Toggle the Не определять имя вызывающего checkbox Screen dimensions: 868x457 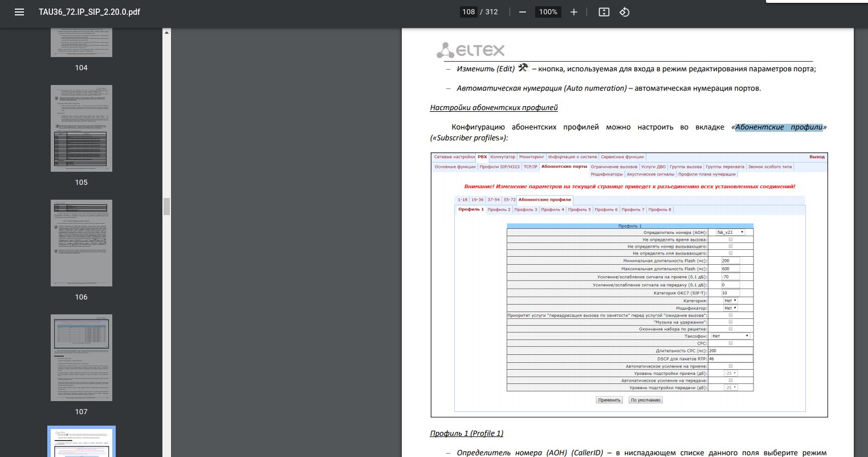point(731,253)
